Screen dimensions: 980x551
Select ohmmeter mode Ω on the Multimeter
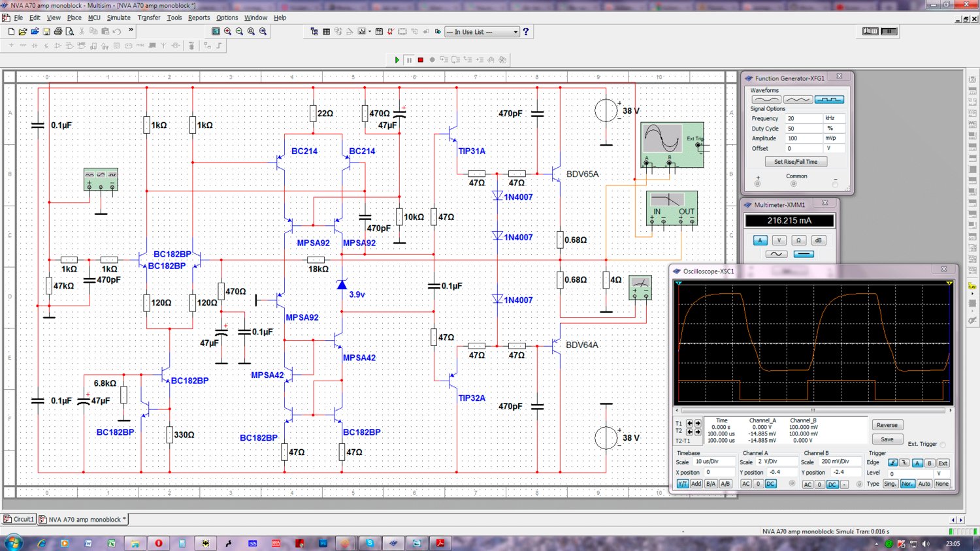pyautogui.click(x=798, y=240)
